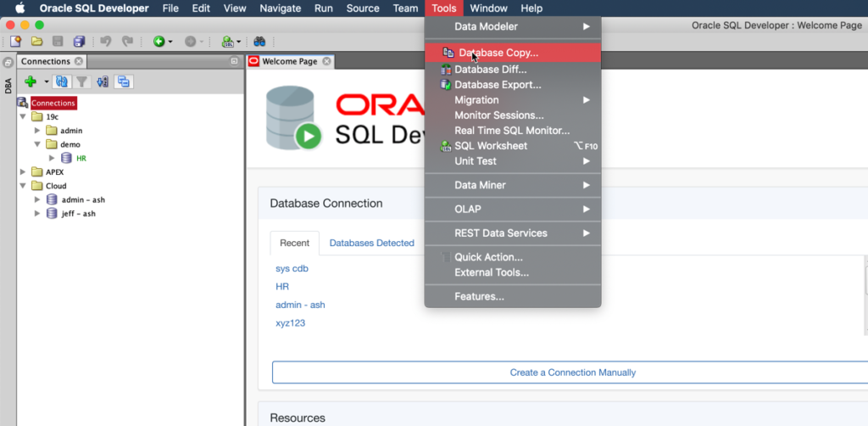Open the OLAP submenu
This screenshot has width=868, height=426.
[x=513, y=209]
